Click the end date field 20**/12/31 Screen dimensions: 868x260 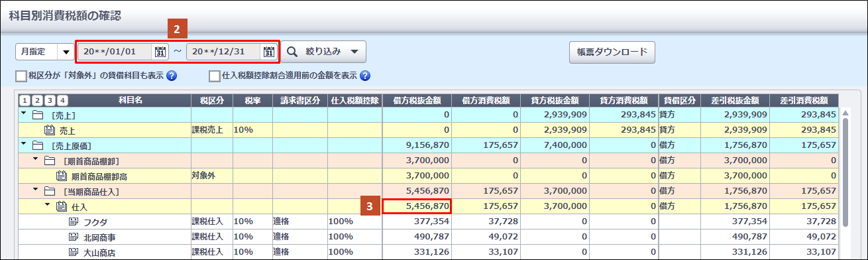tap(224, 52)
